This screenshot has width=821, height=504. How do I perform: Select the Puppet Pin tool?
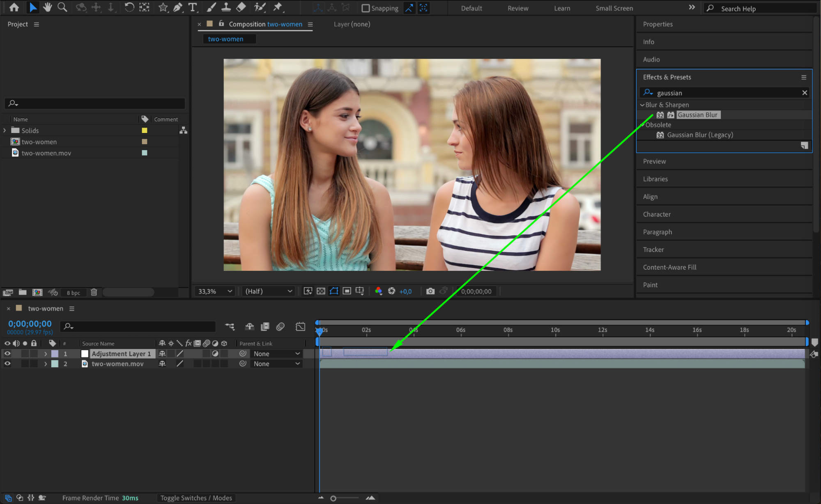(x=278, y=7)
